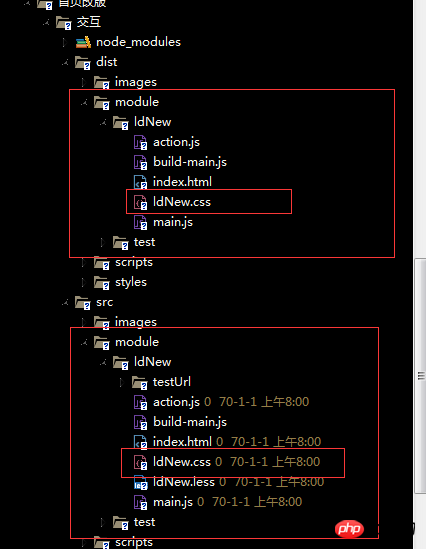
Task: Expand the dist styles folder
Action: pos(84,282)
